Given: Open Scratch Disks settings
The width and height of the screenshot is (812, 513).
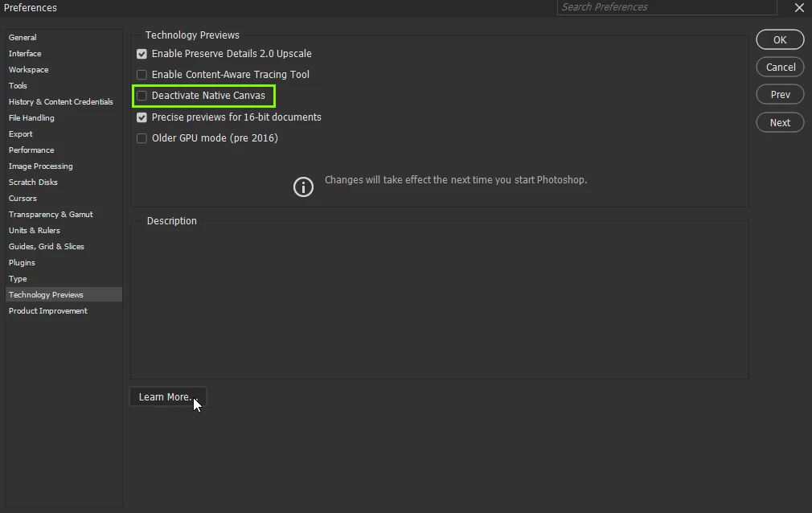Looking at the screenshot, I should [64, 182].
